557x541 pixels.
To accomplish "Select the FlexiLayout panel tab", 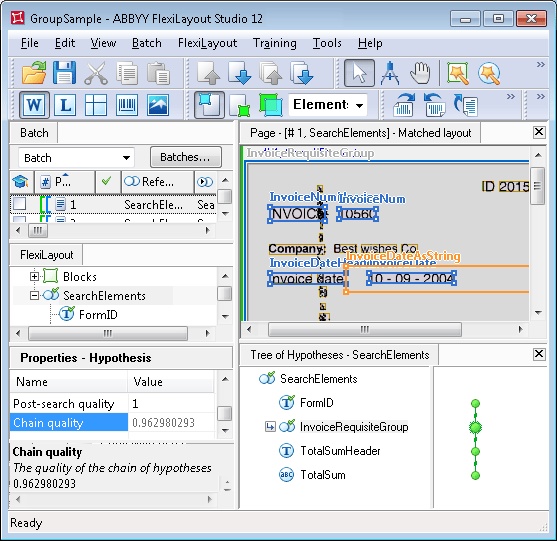I will click(46, 255).
